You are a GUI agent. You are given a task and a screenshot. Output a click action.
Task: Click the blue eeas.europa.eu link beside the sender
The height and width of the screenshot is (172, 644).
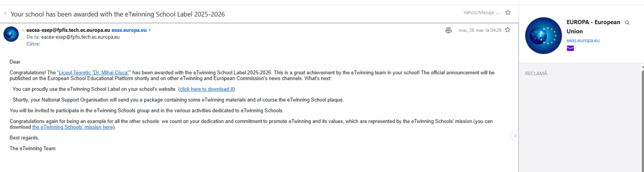click(x=129, y=30)
